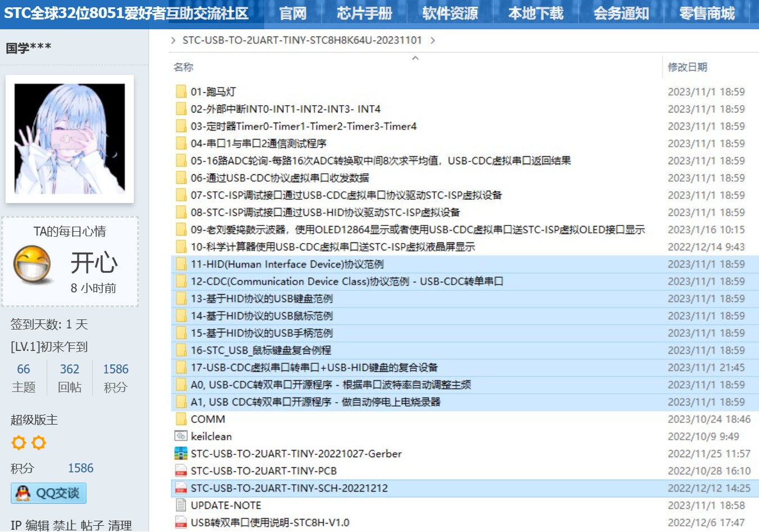Click folder icon of 17-USB-CDC虚拟串口 row
Image resolution: width=759 pixels, height=532 pixels.
[x=181, y=368]
